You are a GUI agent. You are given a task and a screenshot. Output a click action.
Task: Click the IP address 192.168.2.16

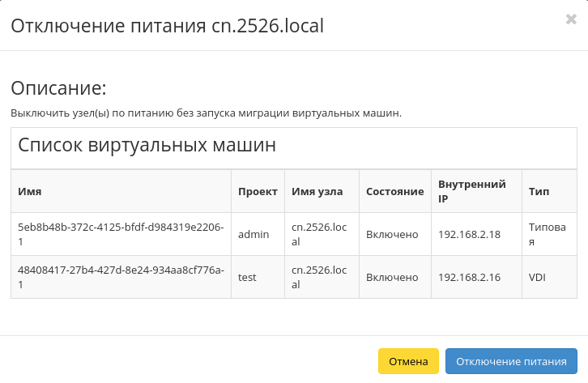click(x=469, y=277)
